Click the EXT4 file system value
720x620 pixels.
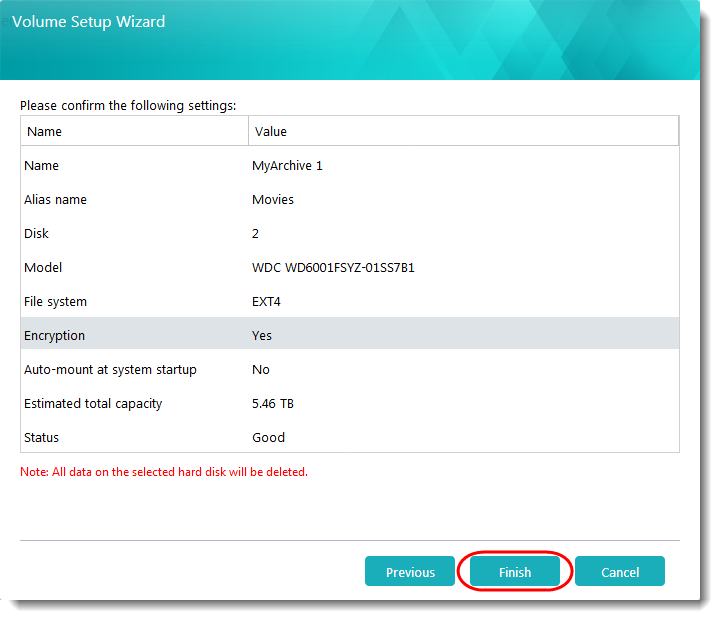click(268, 301)
